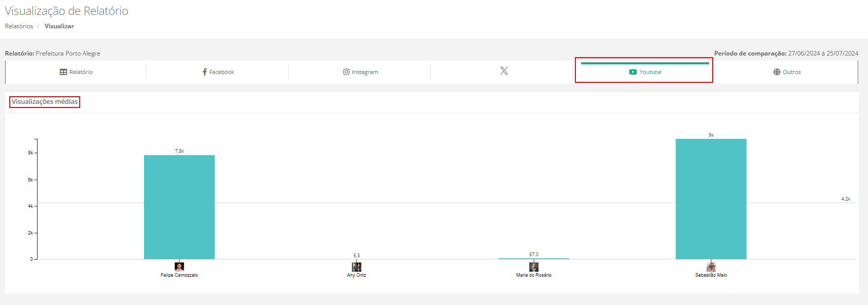
Task: Click the Youtube play icon
Action: (x=632, y=72)
